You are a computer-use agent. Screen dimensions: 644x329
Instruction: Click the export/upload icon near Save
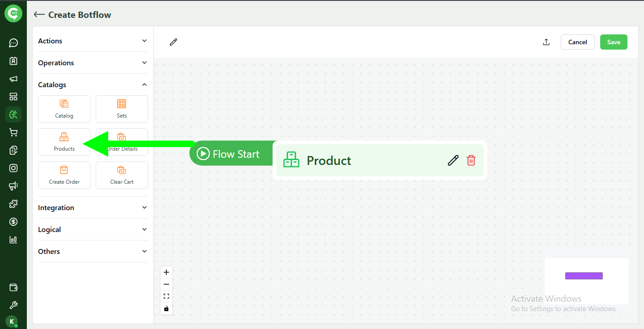click(546, 42)
